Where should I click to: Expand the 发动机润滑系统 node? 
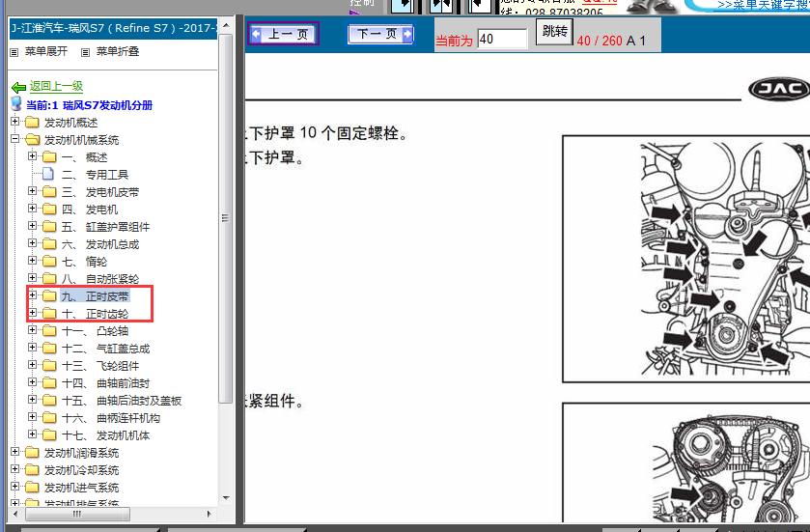[x=15, y=452]
